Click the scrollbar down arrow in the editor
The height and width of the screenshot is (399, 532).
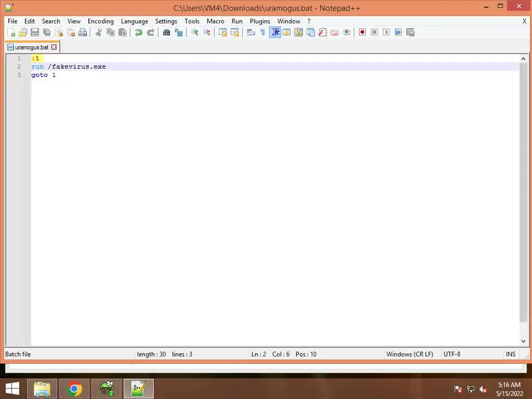[x=523, y=341]
